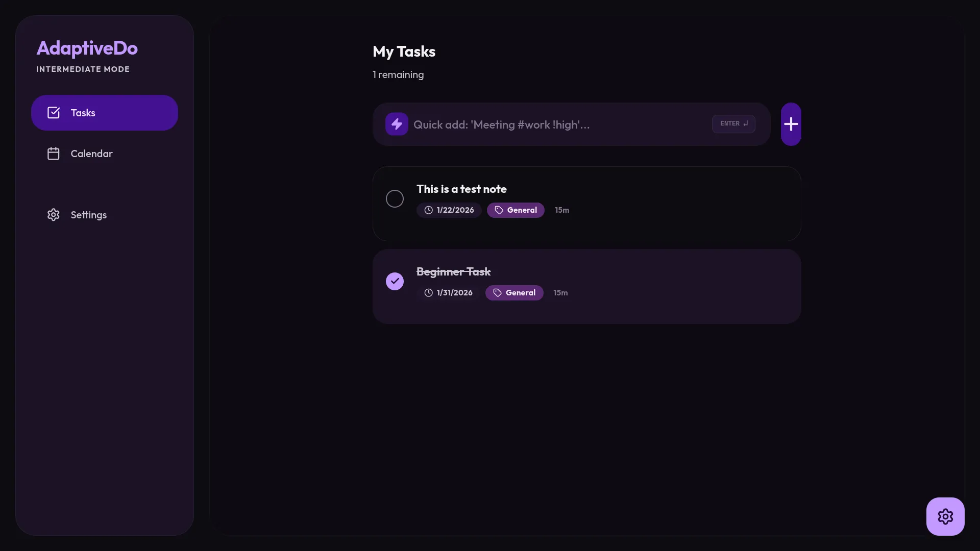This screenshot has width=980, height=551.
Task: Open the Calendar view
Action: click(91, 154)
